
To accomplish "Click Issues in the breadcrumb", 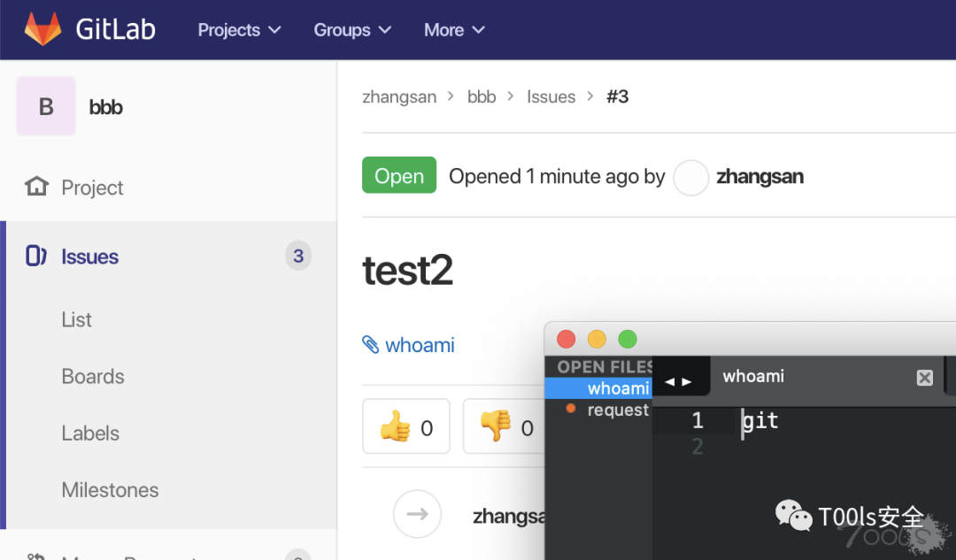I will (551, 97).
